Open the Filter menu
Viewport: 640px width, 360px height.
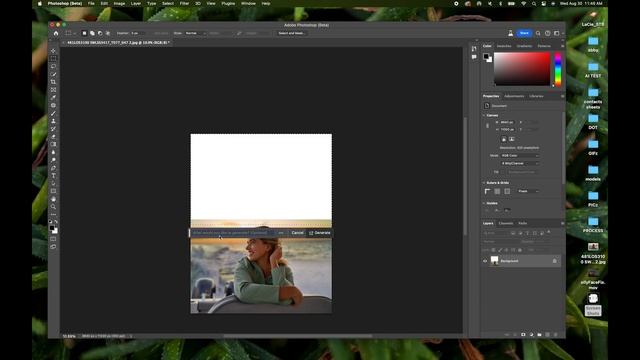click(184, 3)
